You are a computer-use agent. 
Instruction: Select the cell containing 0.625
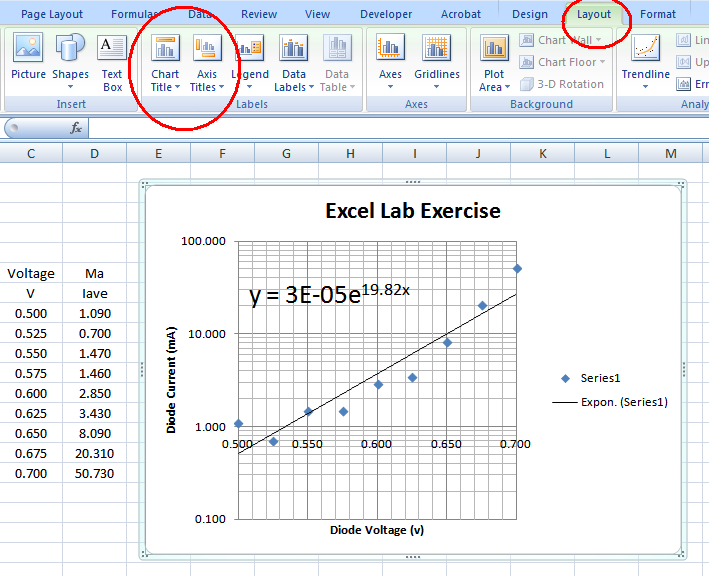[x=31, y=413]
